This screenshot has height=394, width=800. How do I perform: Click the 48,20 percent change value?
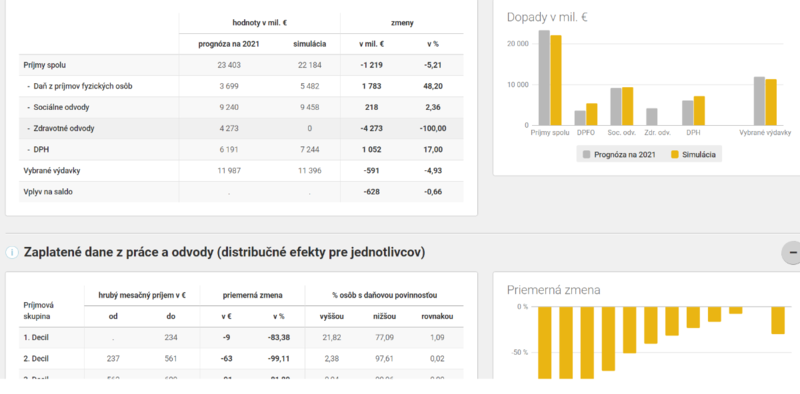click(433, 86)
